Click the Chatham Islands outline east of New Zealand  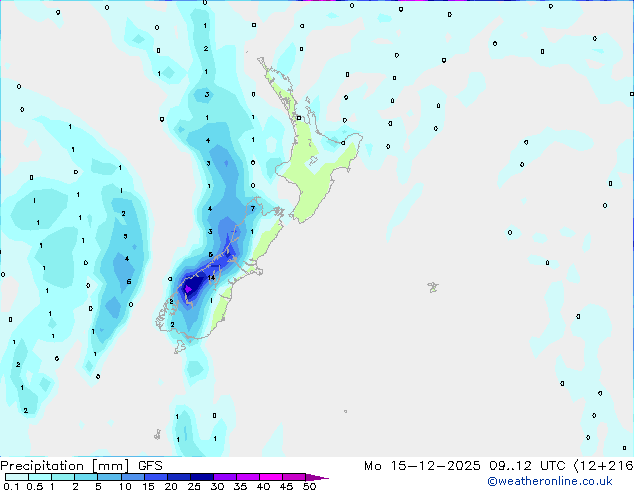[x=433, y=287]
